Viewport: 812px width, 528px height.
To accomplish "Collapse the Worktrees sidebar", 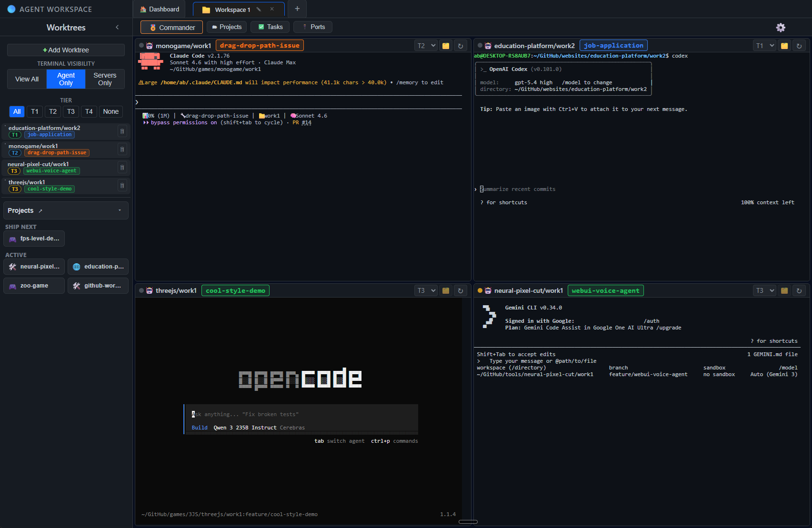I will [x=117, y=27].
